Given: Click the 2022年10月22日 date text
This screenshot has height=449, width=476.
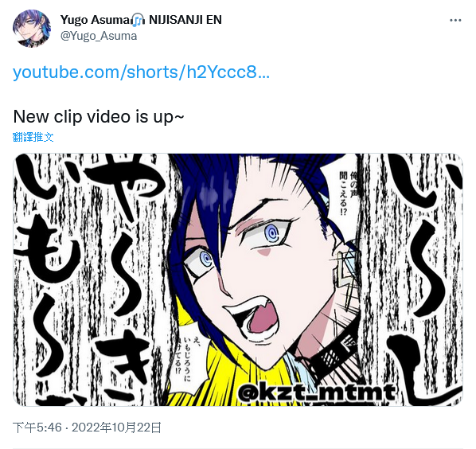Looking at the screenshot, I should (x=116, y=428).
